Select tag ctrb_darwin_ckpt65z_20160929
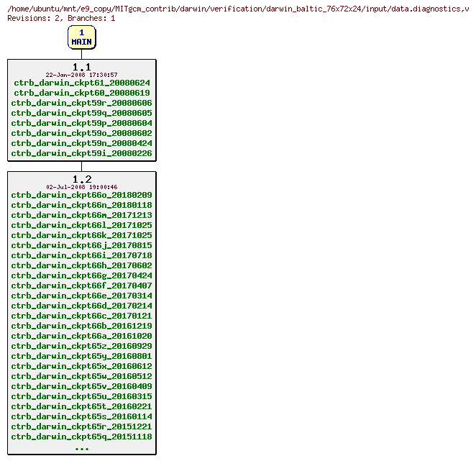 point(82,346)
